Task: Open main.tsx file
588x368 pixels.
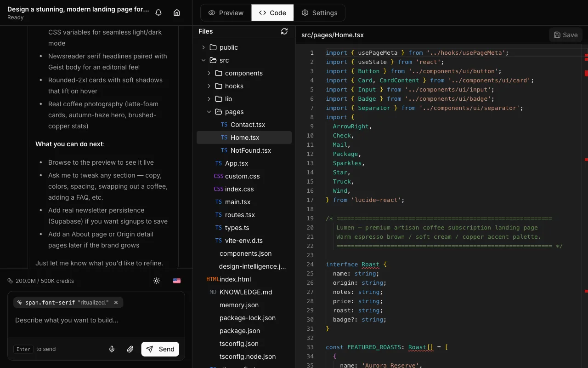Action: (244, 202)
